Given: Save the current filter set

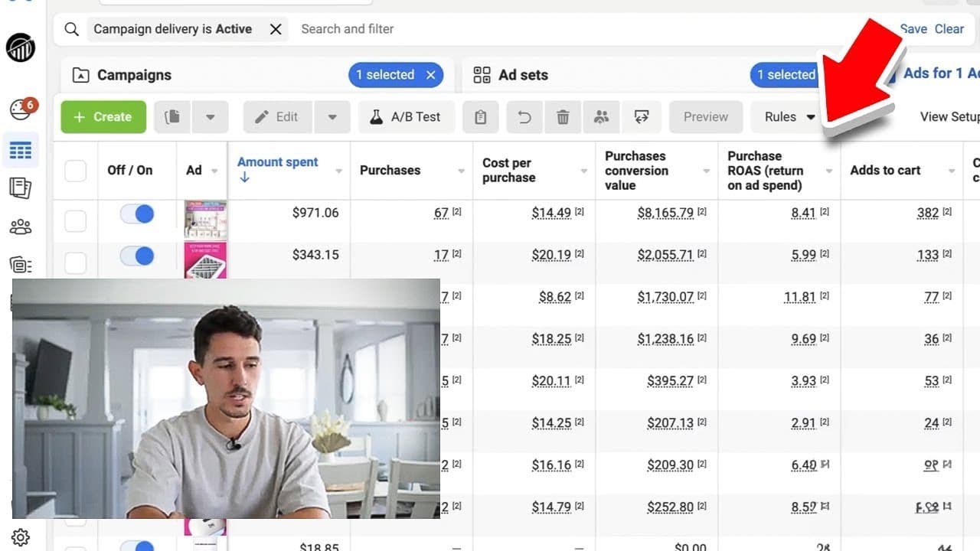Looking at the screenshot, I should point(913,29).
